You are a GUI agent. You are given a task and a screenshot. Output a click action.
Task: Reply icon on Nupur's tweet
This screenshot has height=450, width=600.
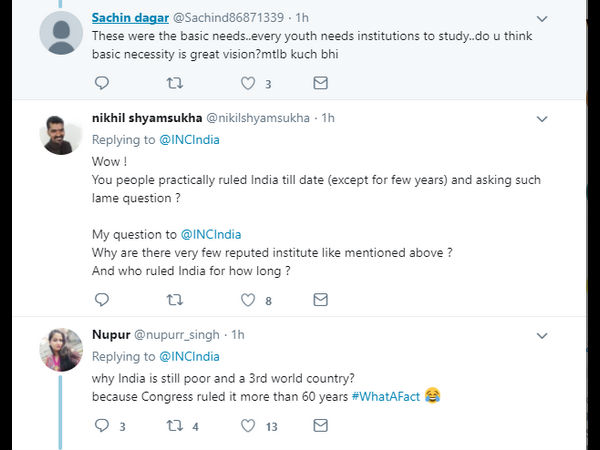[x=101, y=425]
